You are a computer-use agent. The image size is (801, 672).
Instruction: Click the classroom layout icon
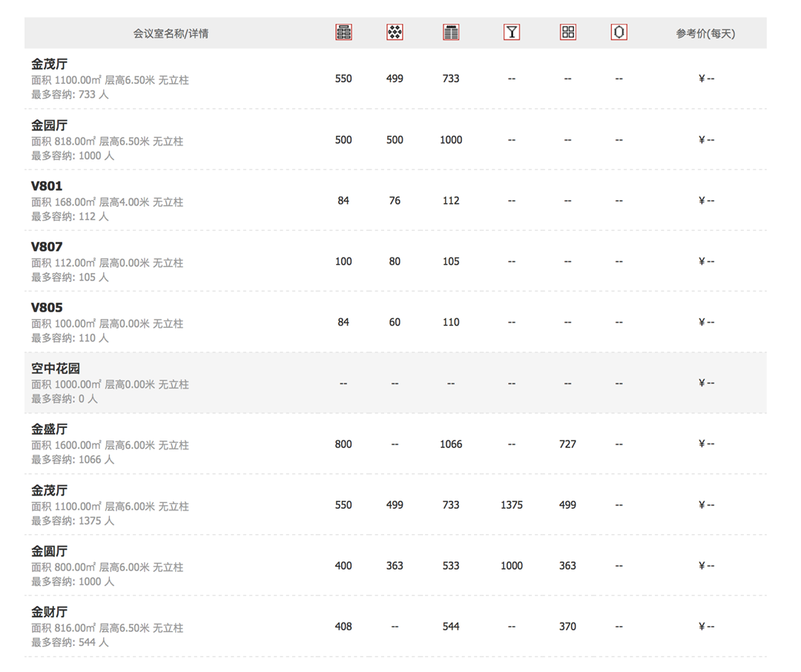(343, 32)
